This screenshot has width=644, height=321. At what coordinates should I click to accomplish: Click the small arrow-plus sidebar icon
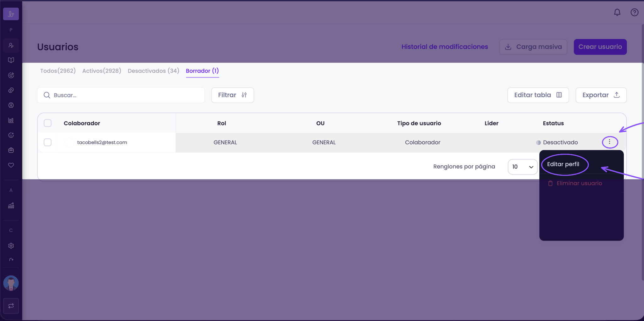[11, 260]
